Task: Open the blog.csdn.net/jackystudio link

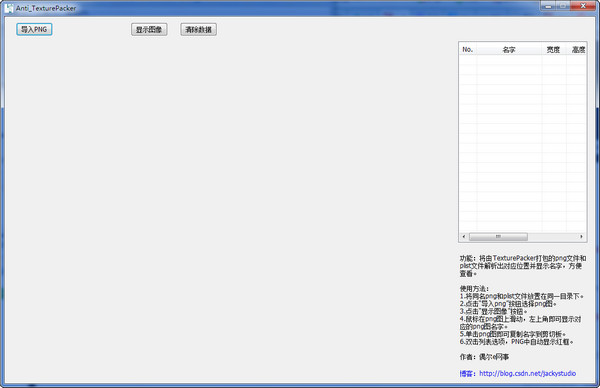Action: [527, 373]
